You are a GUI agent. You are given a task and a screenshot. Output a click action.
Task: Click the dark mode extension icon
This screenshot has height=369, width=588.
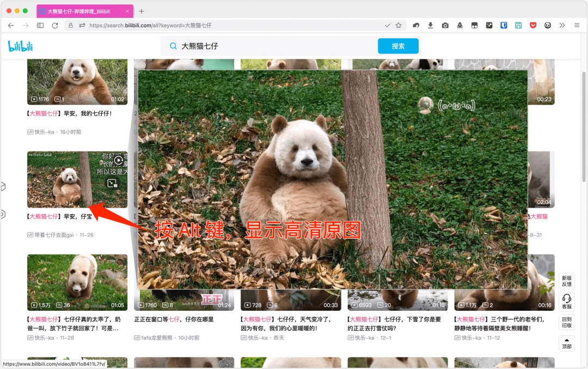click(474, 25)
